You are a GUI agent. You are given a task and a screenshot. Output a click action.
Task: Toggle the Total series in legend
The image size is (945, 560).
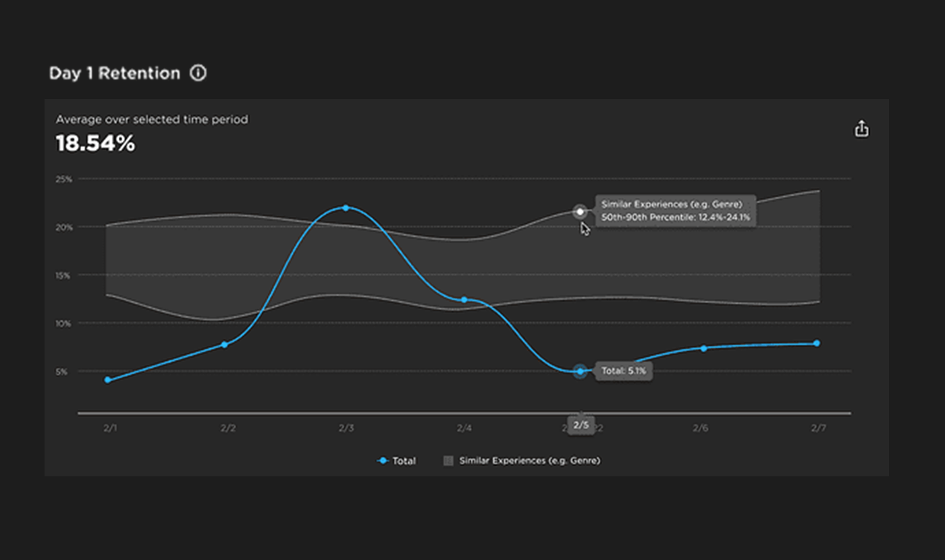coord(397,461)
